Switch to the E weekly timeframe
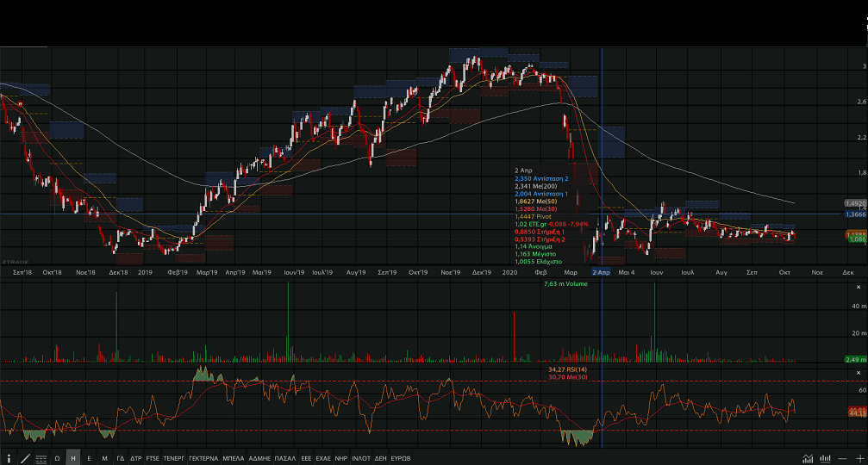The image size is (868, 465). pyautogui.click(x=89, y=458)
